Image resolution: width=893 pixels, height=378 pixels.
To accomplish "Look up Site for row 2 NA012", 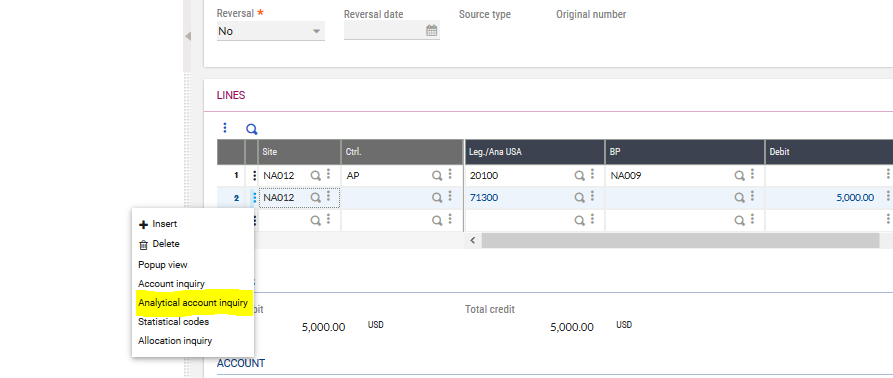I will click(x=315, y=198).
